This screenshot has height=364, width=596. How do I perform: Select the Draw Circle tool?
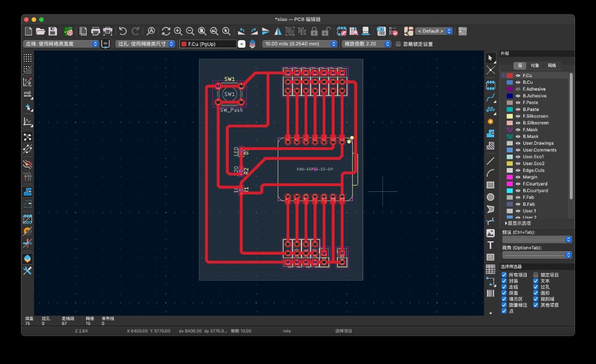(490, 197)
